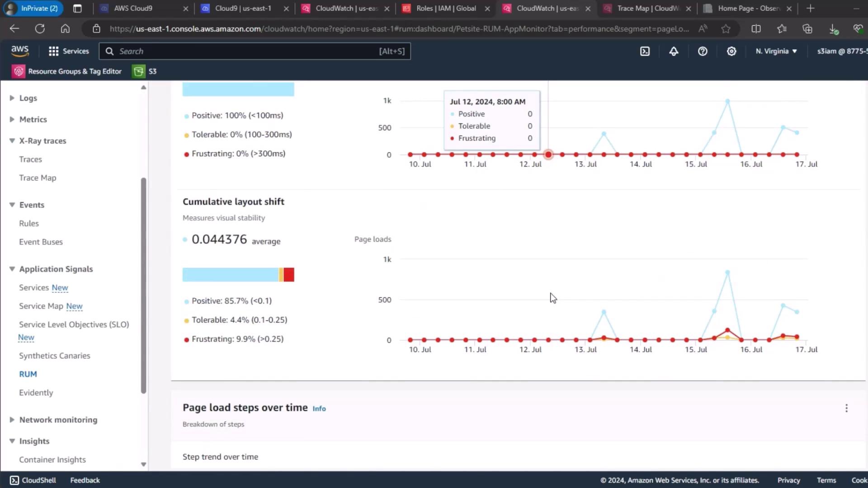Click the red Frustrating segment of layout shift bar
The height and width of the screenshot is (488, 868).
[x=289, y=275]
